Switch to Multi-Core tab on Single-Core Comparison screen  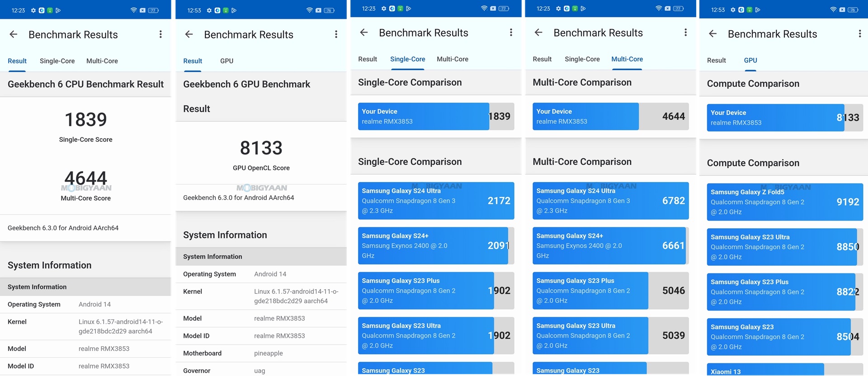pyautogui.click(x=453, y=59)
